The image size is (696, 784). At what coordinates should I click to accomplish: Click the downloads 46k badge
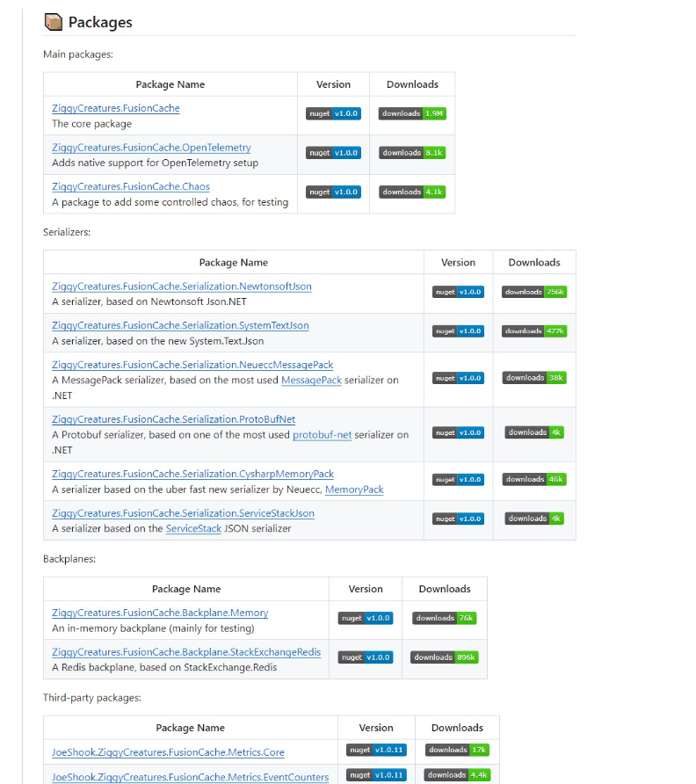533,480
